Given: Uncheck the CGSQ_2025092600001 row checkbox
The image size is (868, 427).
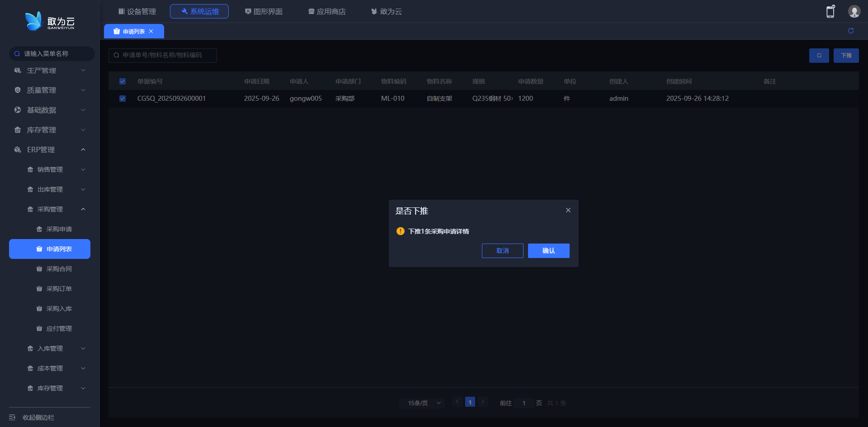Looking at the screenshot, I should (x=123, y=99).
